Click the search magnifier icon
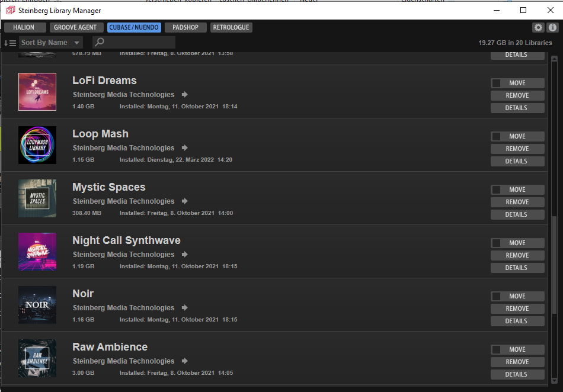Viewport: 563px width, 392px height. tap(100, 42)
